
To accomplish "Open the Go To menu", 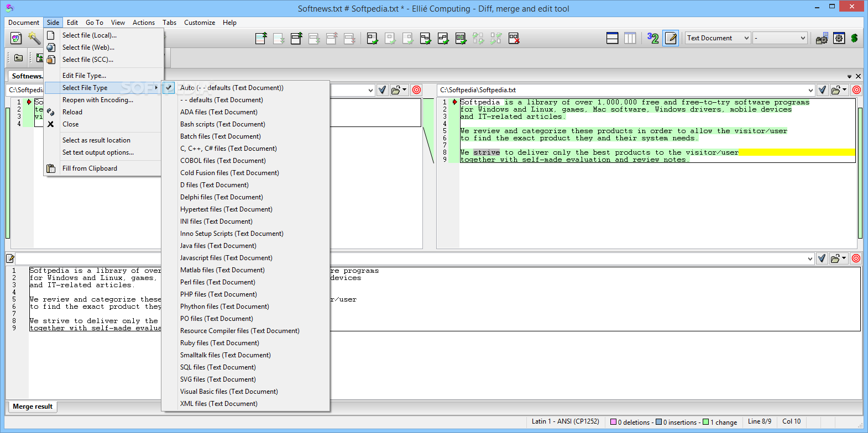I will click(x=95, y=23).
